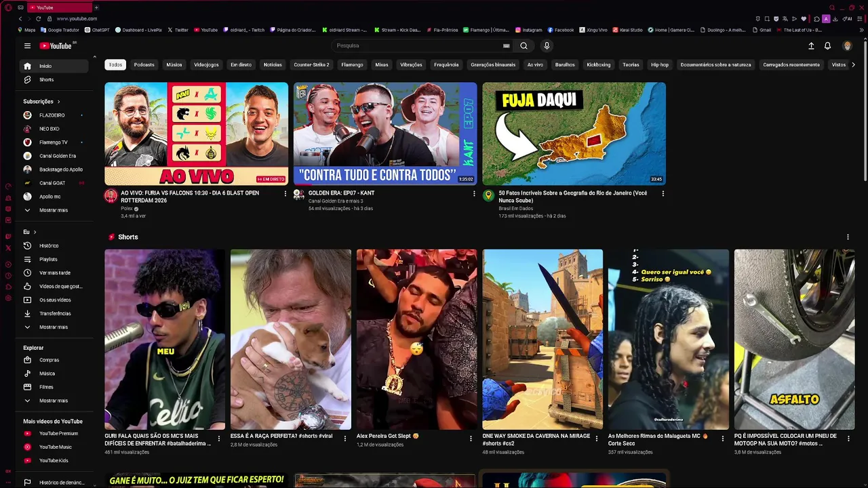Show more category chips with right arrow
Screen dimensions: 868x488
coord(853,64)
